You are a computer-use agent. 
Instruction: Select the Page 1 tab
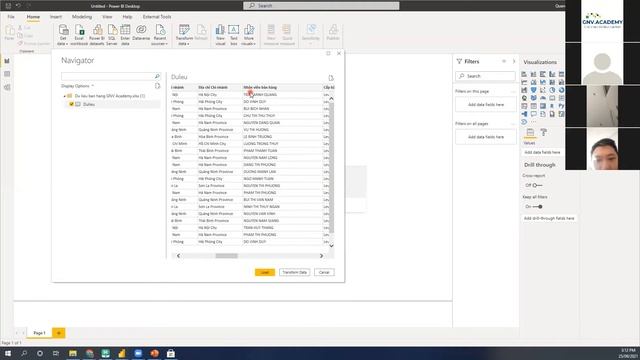39,333
